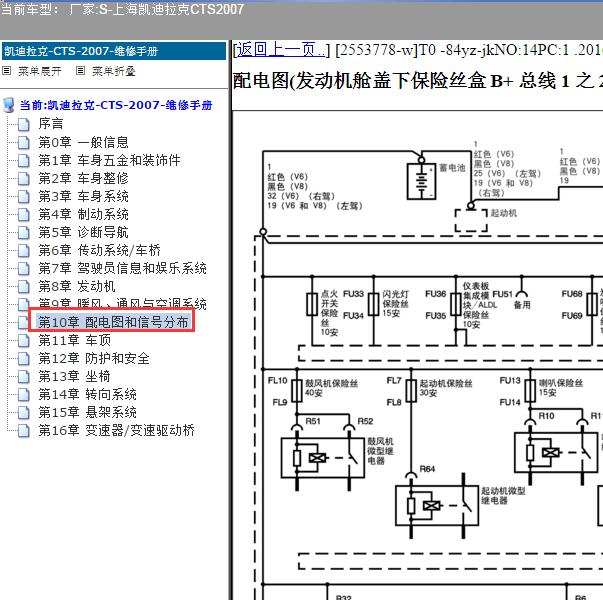Open 第4章 制动系统
Viewport: 603px width, 600px height.
(x=83, y=214)
